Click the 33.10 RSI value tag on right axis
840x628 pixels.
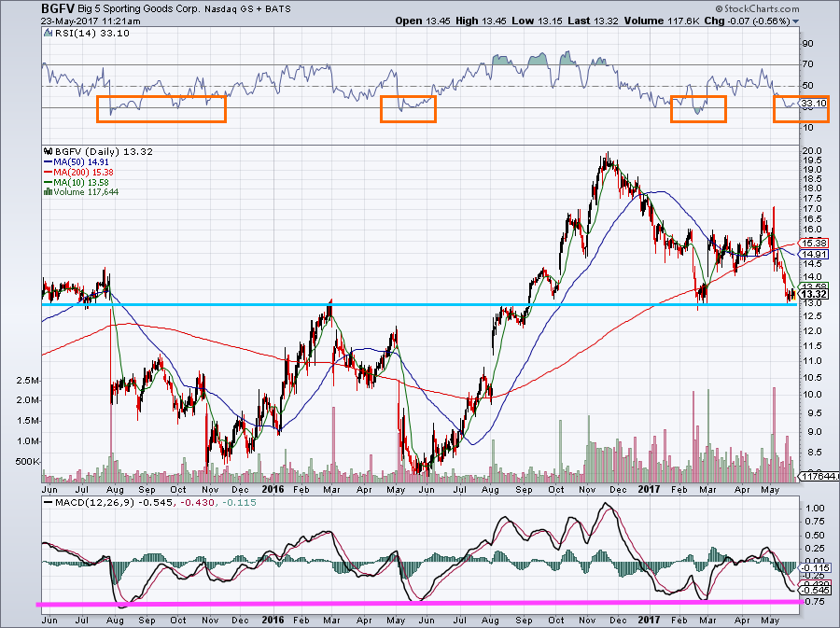(814, 103)
